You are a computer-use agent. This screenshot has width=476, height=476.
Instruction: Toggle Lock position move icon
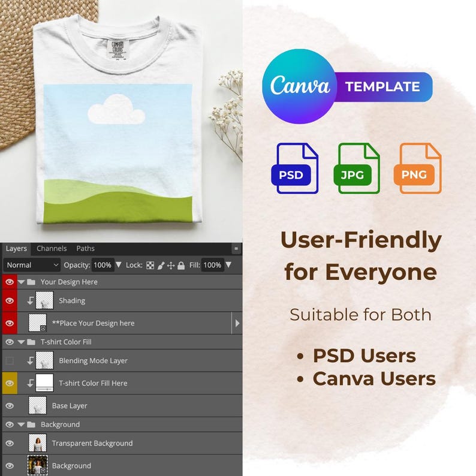pos(171,266)
